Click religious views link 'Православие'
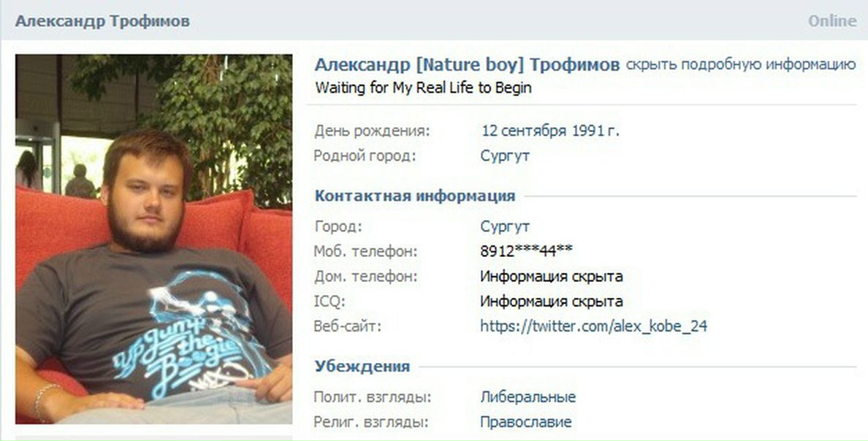This screenshot has width=868, height=441. [x=526, y=422]
